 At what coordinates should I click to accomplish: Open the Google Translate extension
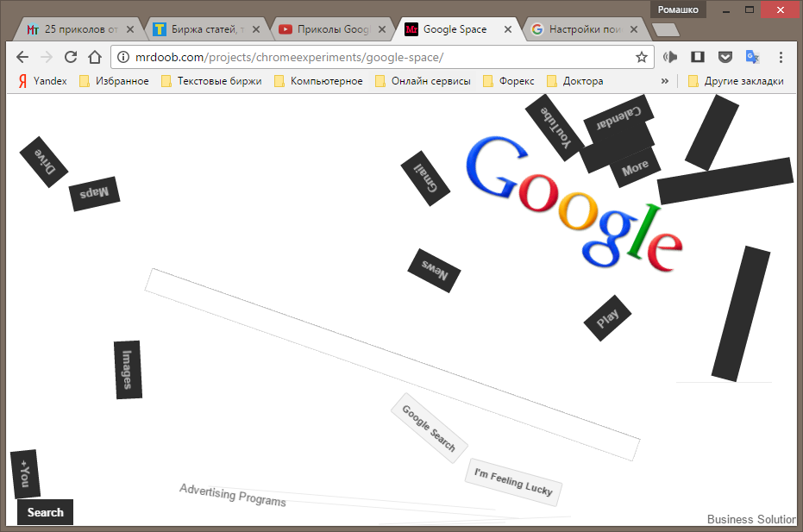pos(752,57)
